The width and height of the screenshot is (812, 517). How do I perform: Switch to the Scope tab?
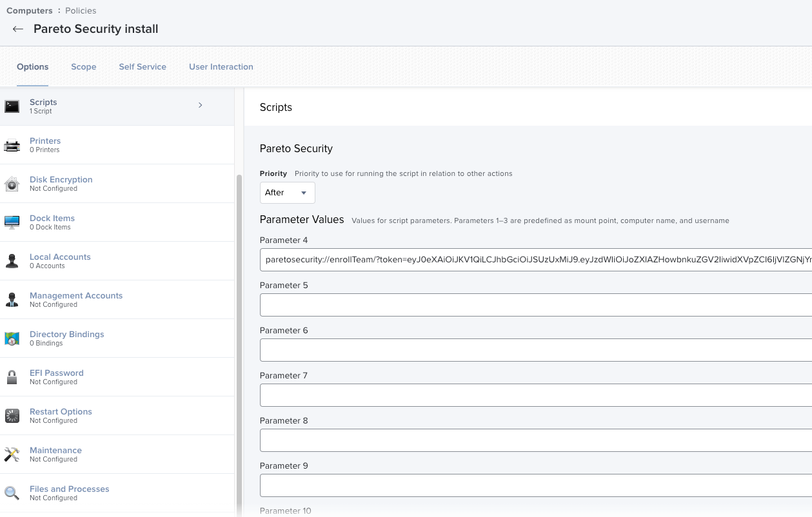point(84,67)
